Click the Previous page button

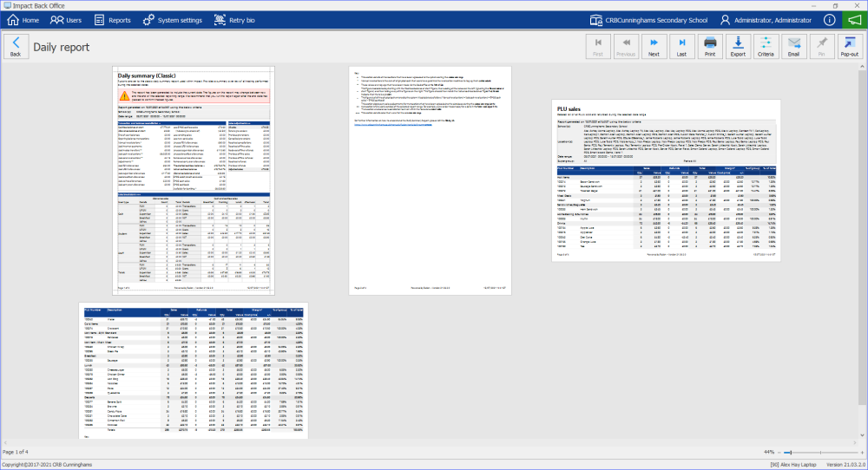point(626,47)
